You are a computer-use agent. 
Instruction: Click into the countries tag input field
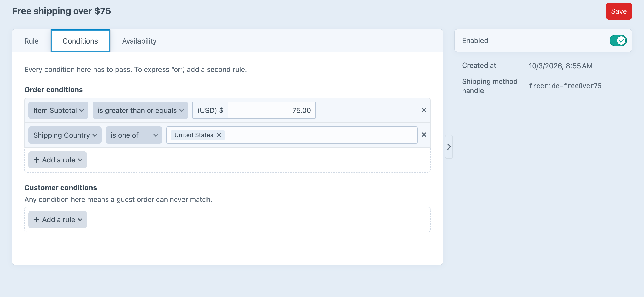[292, 135]
